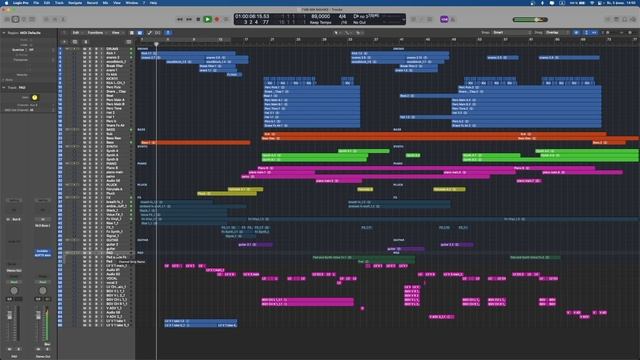
Task: Open Quick Help icon
Action: pos(24,19)
